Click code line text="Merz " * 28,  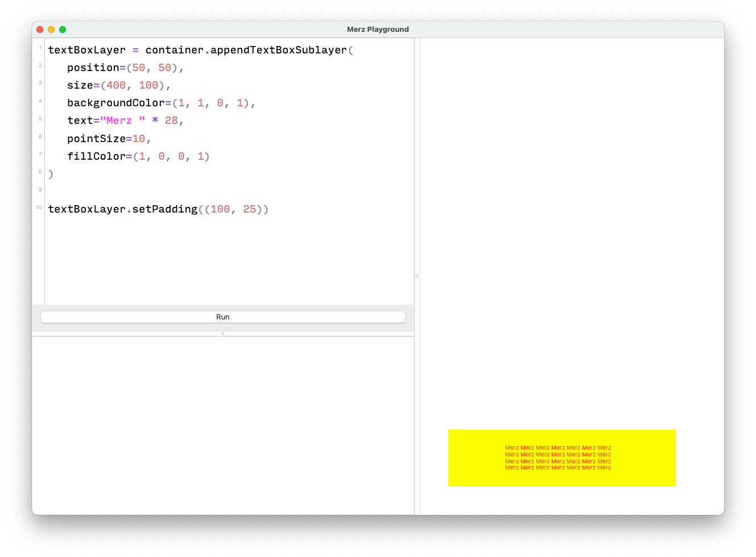[126, 120]
